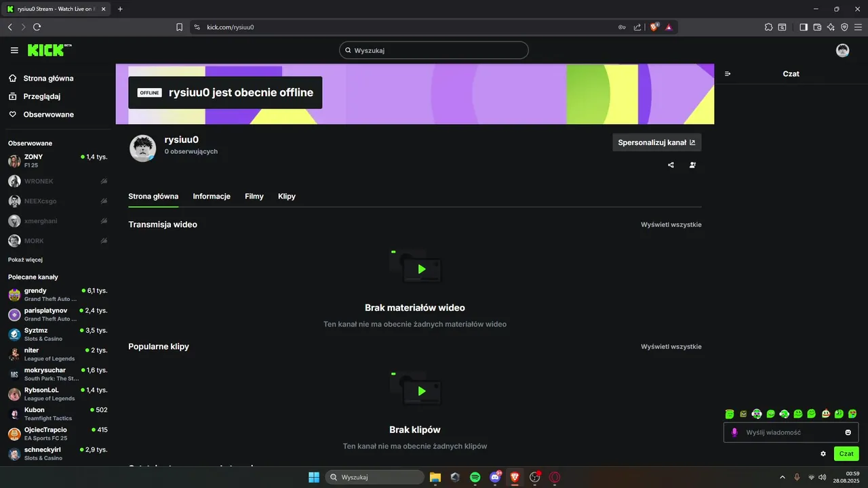Switch to the Filmy tab
868x488 pixels.
pyautogui.click(x=254, y=196)
